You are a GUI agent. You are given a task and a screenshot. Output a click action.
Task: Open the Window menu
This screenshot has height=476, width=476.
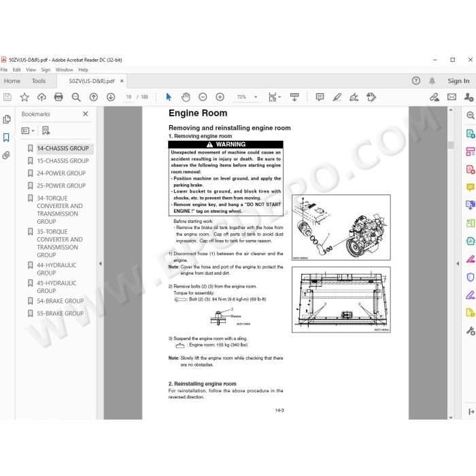(x=65, y=70)
